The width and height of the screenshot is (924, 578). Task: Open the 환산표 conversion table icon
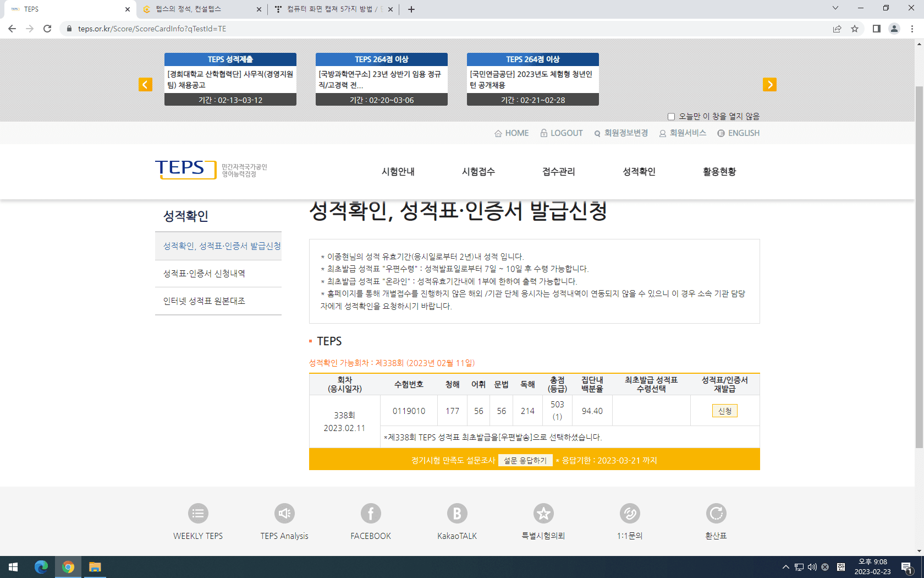[716, 514]
